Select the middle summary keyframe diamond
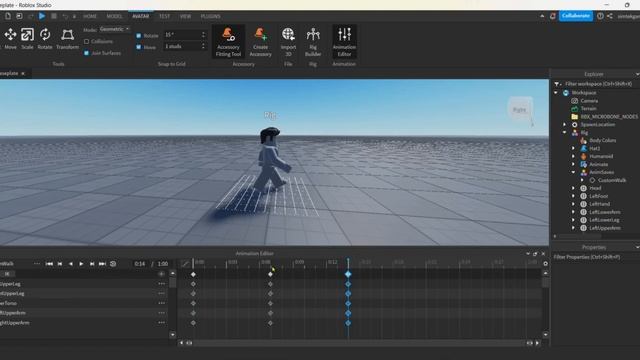640x360 pixels. [270, 274]
